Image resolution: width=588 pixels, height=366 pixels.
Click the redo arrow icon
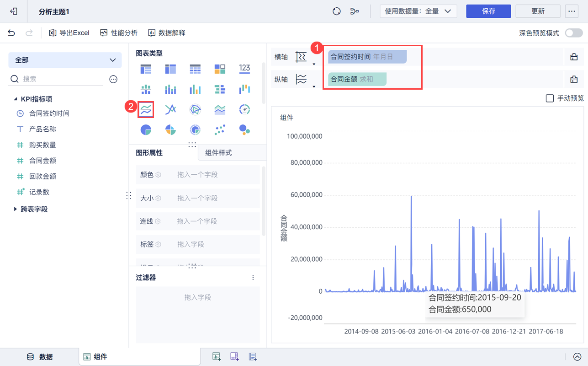[29, 33]
